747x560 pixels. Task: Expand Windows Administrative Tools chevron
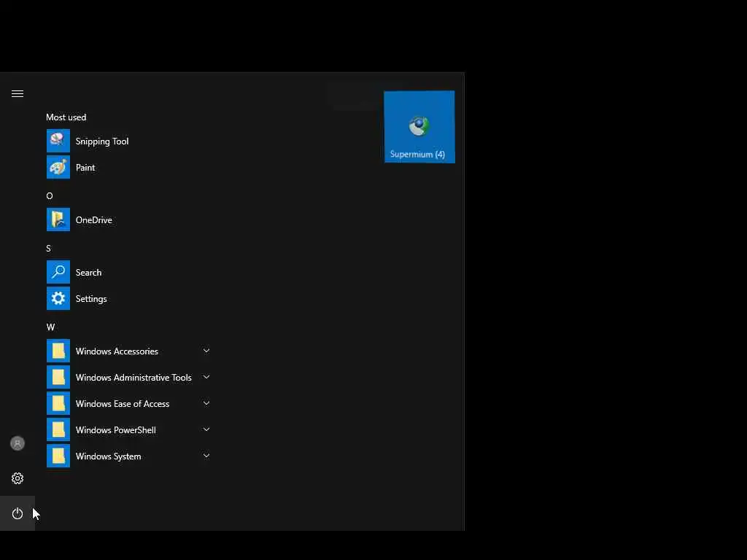206,377
